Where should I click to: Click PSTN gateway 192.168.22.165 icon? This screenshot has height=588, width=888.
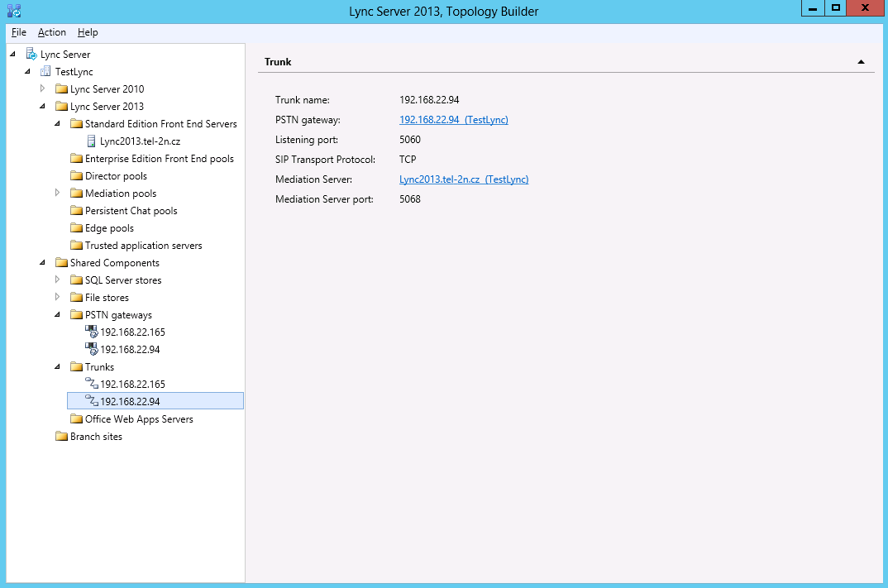point(91,332)
